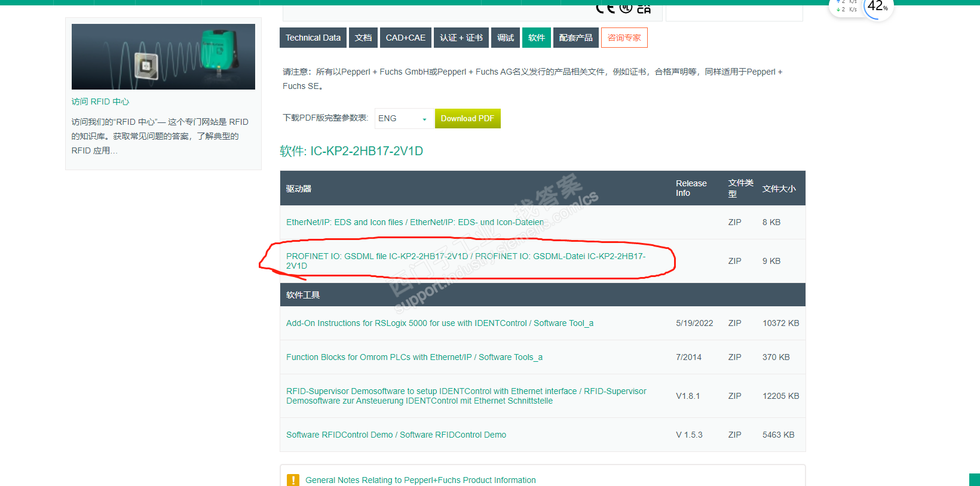Select the 软件 tab
The width and height of the screenshot is (980, 486).
[537, 38]
